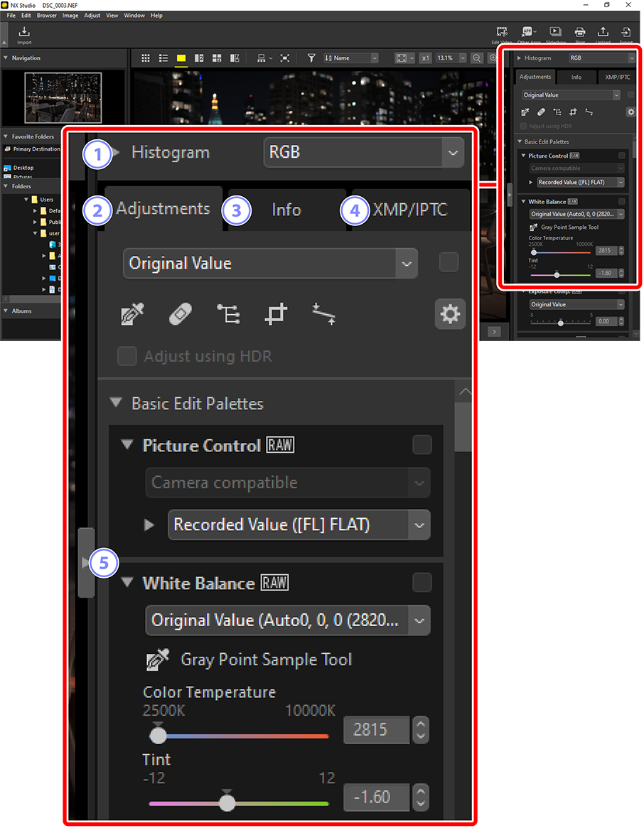
Task: Open the gear settings icon in the enlarged panel
Action: 450,314
